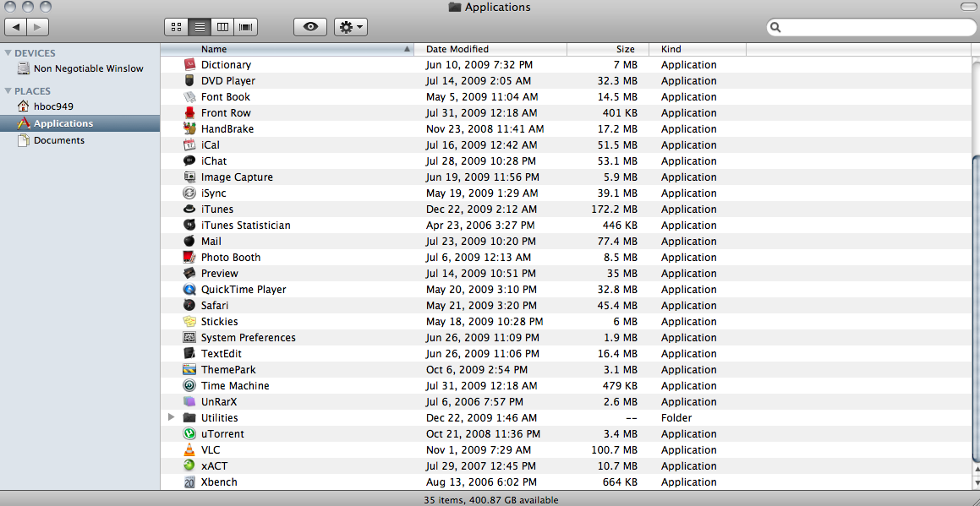Click HandBrake date Nov 23, 2008 11:41 AM
Viewport: 980px width, 506px height.
[485, 129]
